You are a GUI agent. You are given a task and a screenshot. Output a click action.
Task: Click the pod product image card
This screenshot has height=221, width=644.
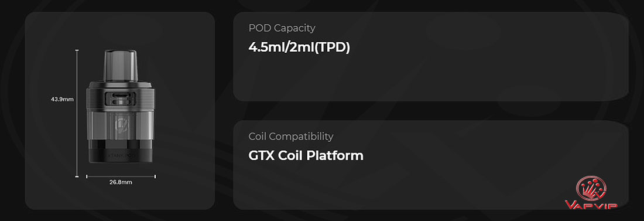point(120,111)
